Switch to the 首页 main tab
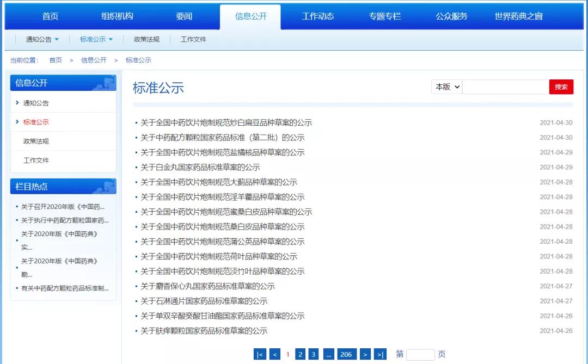Screen dimensions: 588x364 coord(50,16)
